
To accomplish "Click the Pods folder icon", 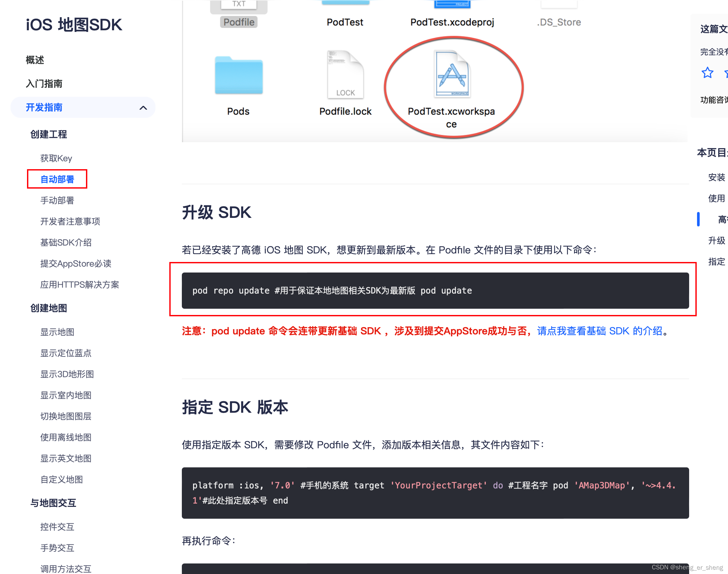I will tap(239, 75).
